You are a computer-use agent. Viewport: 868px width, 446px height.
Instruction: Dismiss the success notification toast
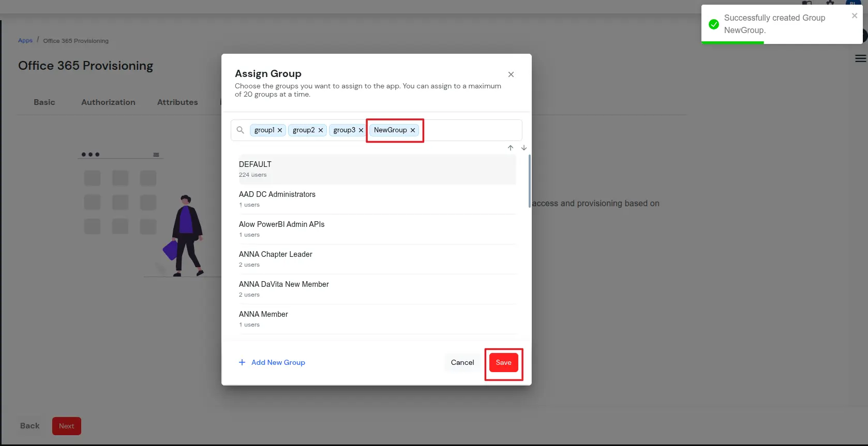pyautogui.click(x=855, y=16)
